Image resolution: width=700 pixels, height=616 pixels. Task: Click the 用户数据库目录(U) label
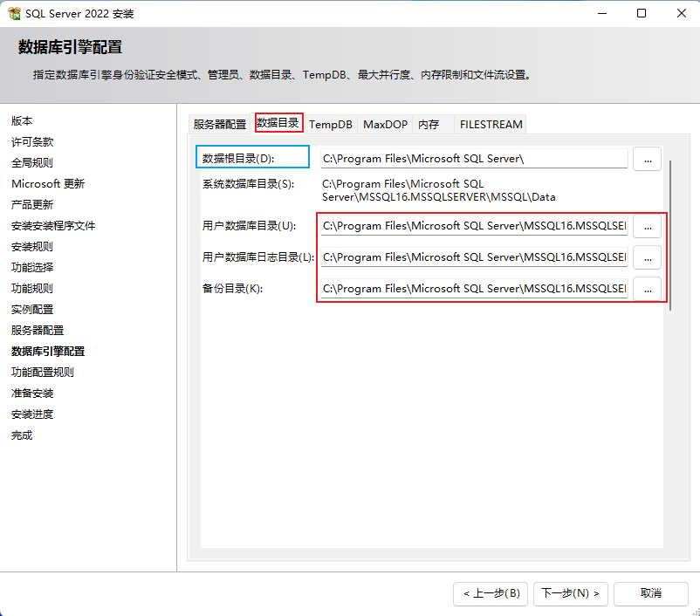coord(249,226)
